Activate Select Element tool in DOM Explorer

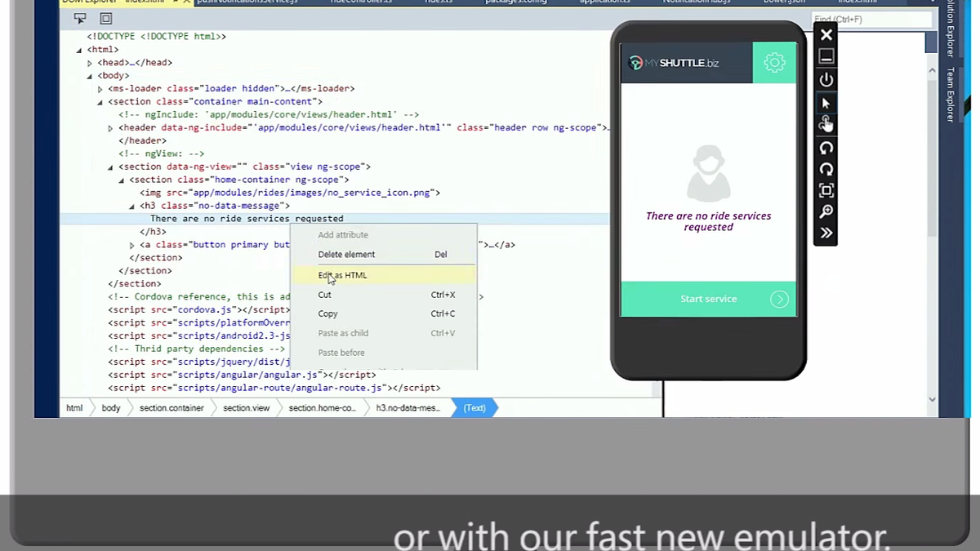[x=80, y=18]
